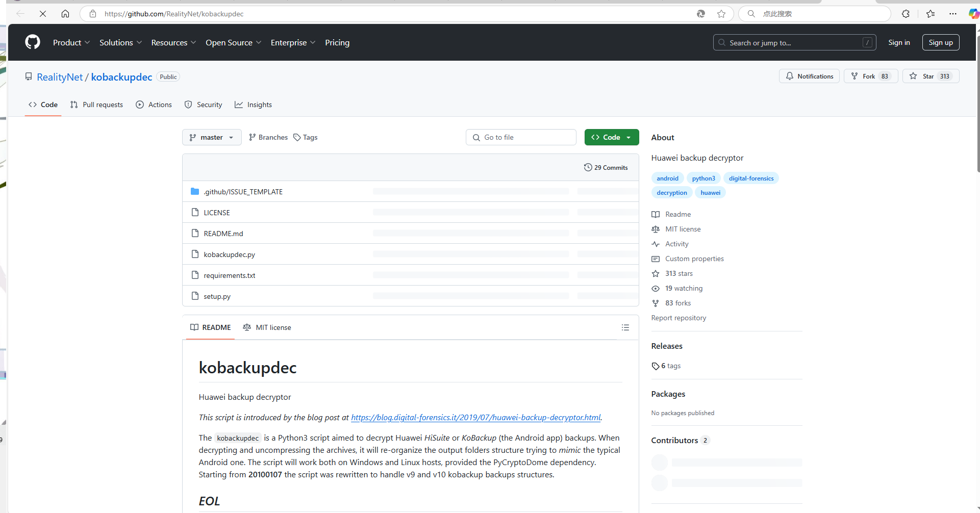Viewport: 980px width, 513px height.
Task: View repository Tags
Action: pos(306,137)
